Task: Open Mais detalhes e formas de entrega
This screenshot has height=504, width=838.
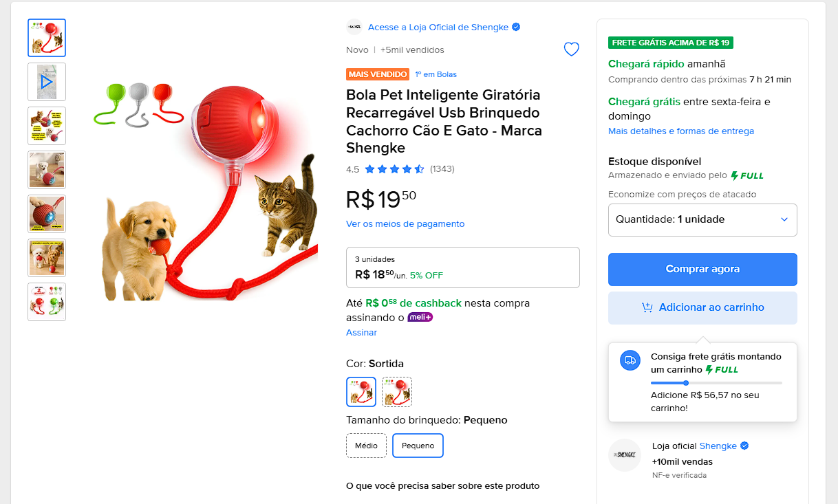Action: tap(681, 131)
